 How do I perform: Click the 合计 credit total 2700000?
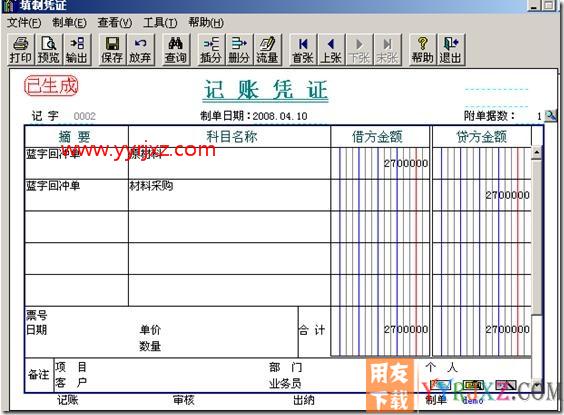(x=507, y=329)
